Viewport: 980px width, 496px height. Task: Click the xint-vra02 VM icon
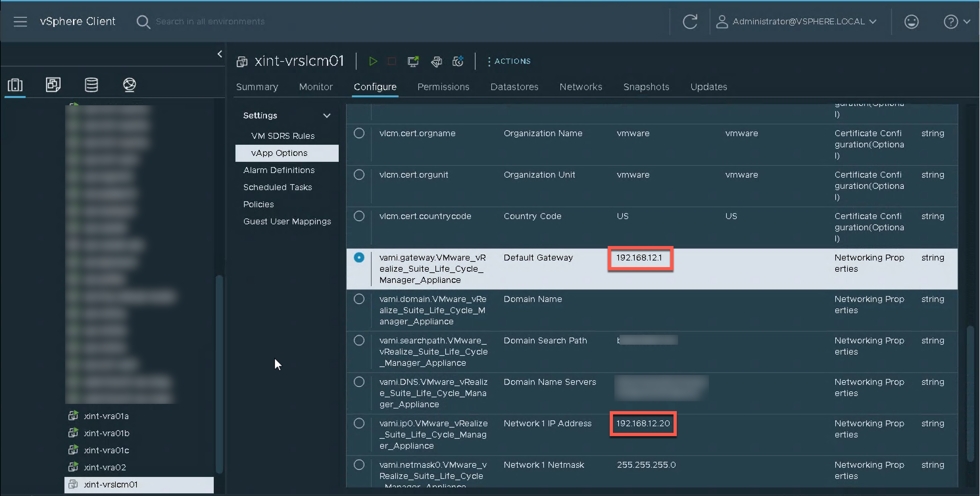[73, 467]
